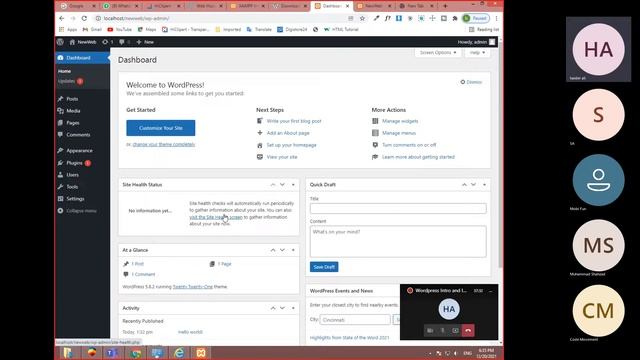This screenshot has width=640, height=360.
Task: Click the browser address bar
Action: point(220,18)
